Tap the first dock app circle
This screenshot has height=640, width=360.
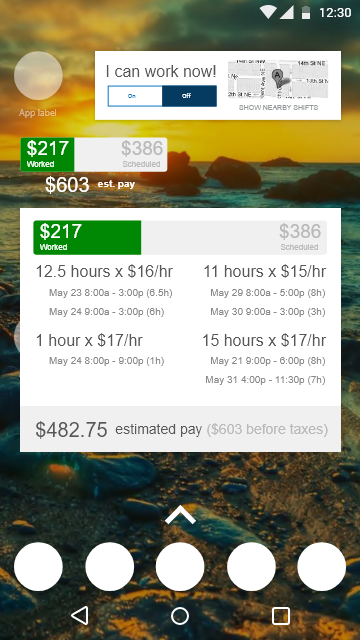coord(38,567)
